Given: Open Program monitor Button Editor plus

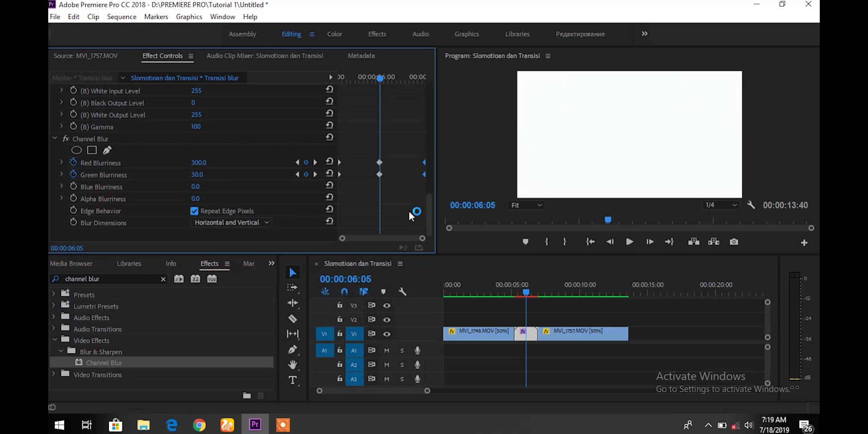Looking at the screenshot, I should pos(804,243).
